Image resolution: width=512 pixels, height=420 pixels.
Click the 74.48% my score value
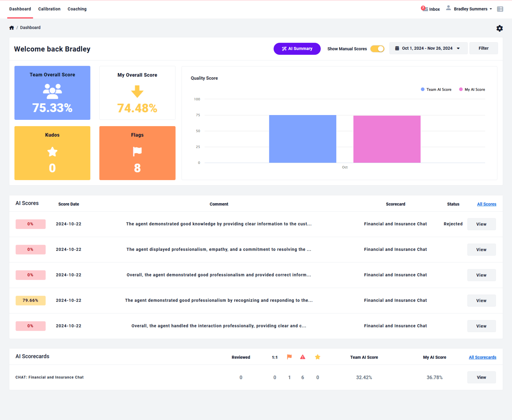coord(137,108)
